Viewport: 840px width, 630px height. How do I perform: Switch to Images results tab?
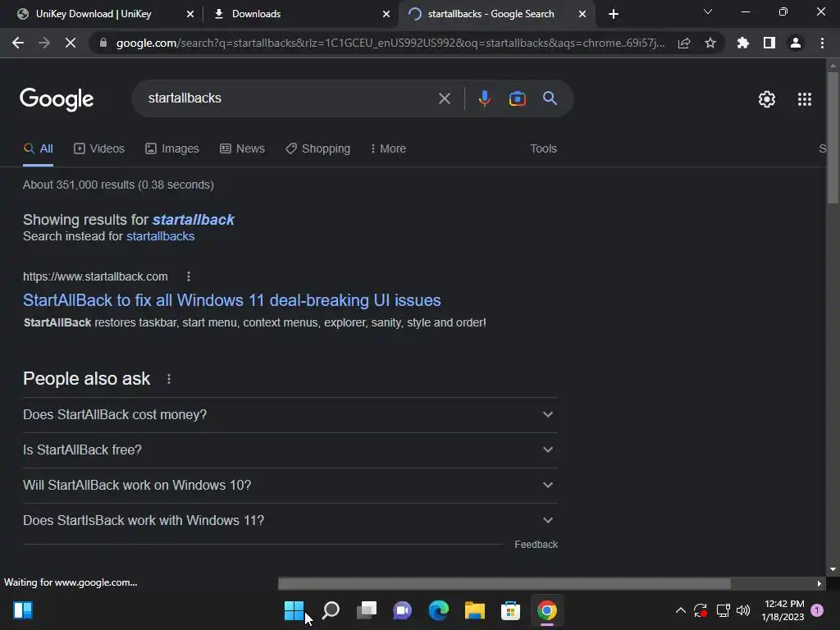tap(172, 149)
